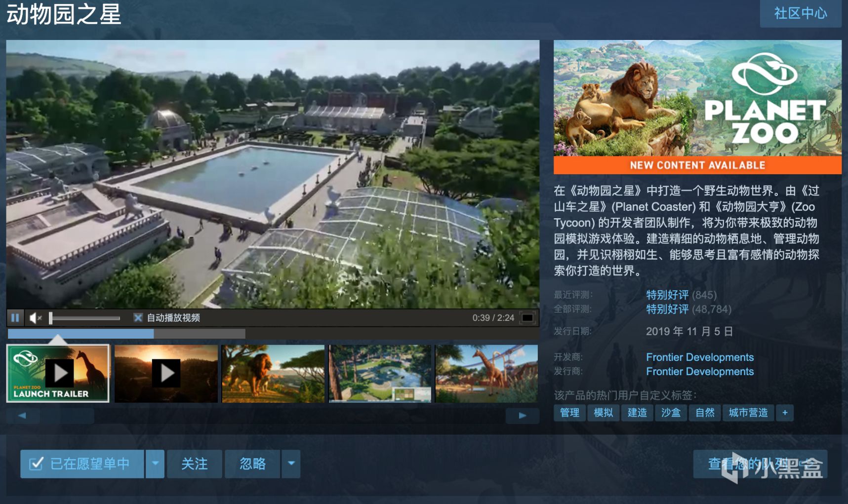Enter fullscreen video mode
The height and width of the screenshot is (504, 848).
(x=527, y=318)
